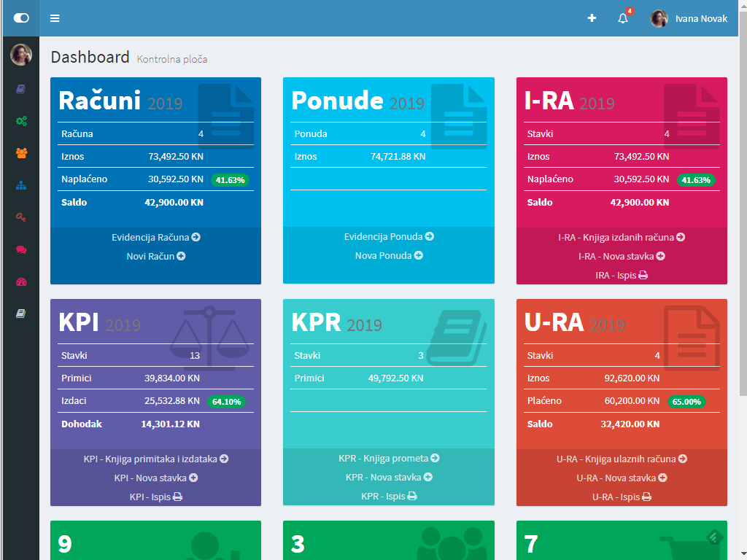
Task: Toggle sidebar with hamburger menu button
Action: pyautogui.click(x=55, y=18)
